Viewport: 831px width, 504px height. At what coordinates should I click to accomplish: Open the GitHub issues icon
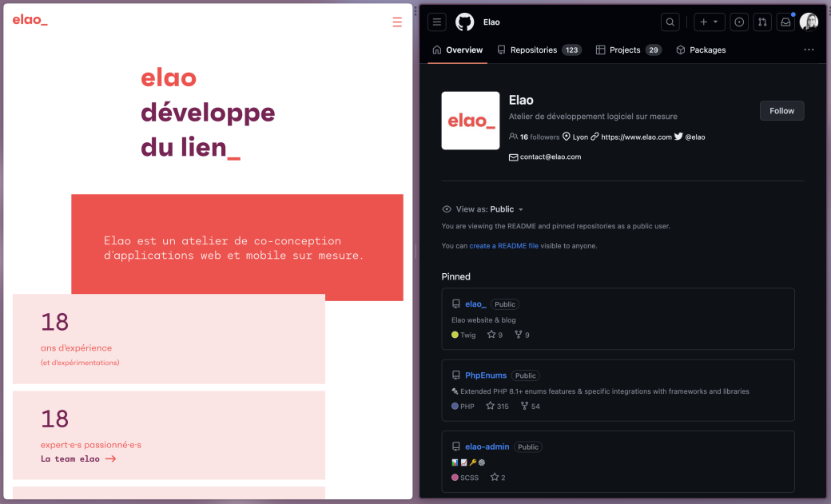point(739,22)
